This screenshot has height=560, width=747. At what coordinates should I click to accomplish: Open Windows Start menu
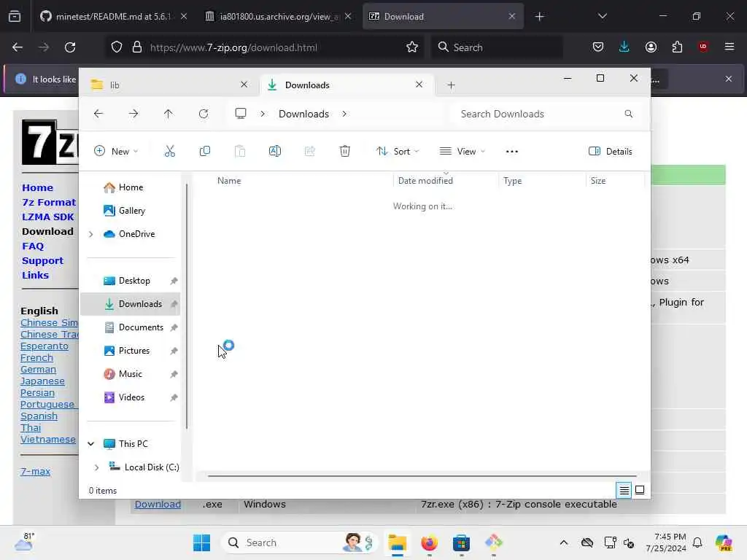click(201, 542)
